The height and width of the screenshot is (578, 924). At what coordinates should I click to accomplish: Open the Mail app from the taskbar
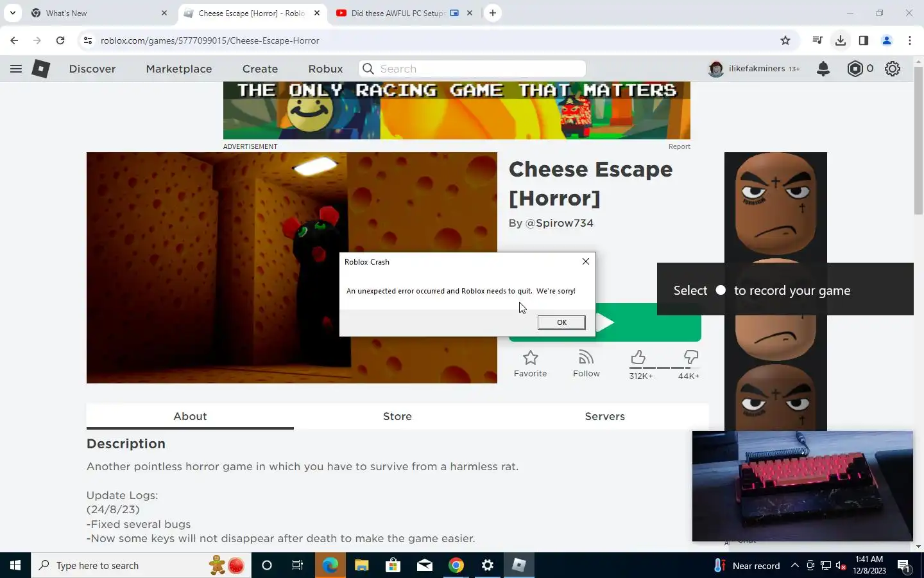coord(425,565)
